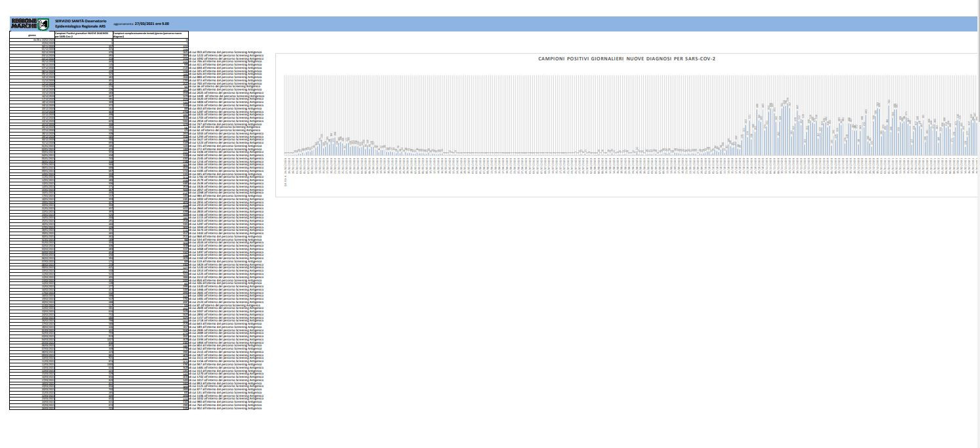Click the note 'di cui 959 all'interno del percorso'
This screenshot has width=980, height=448.
pyautogui.click(x=225, y=52)
